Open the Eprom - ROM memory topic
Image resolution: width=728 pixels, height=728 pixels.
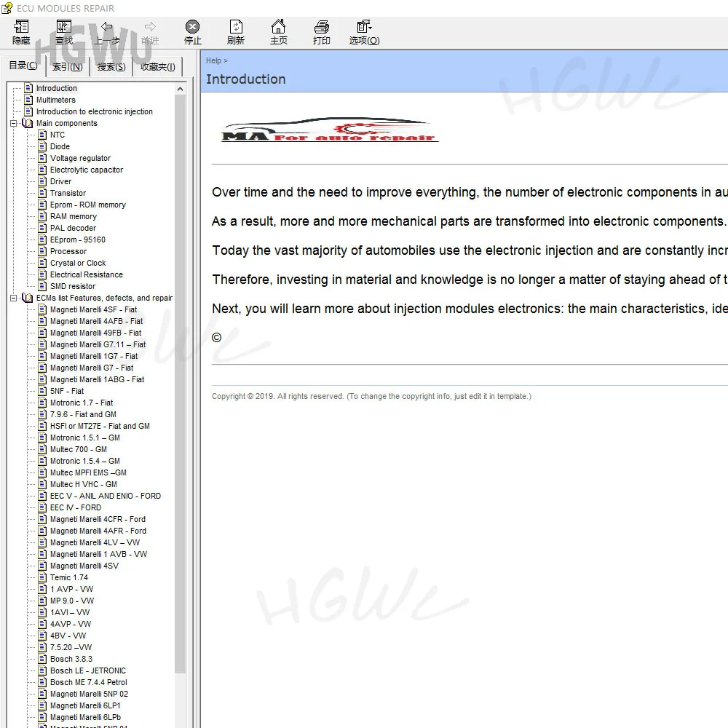click(x=88, y=205)
